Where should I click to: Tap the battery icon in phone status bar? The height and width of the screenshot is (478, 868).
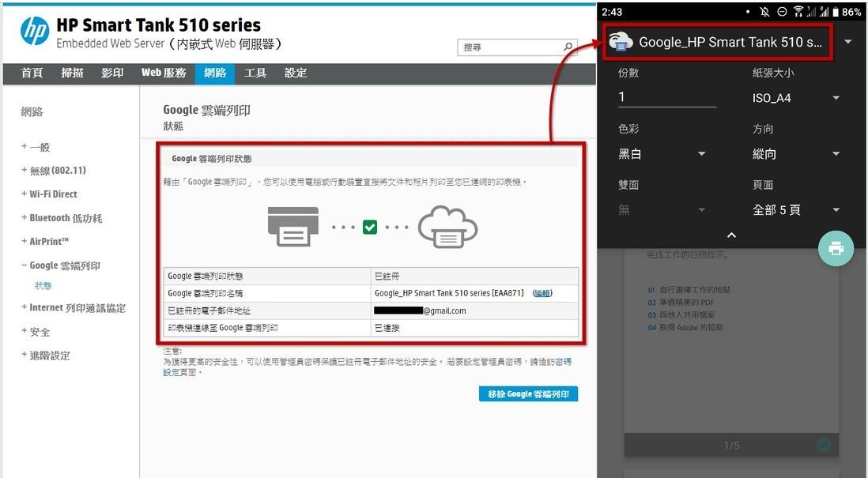(x=836, y=12)
